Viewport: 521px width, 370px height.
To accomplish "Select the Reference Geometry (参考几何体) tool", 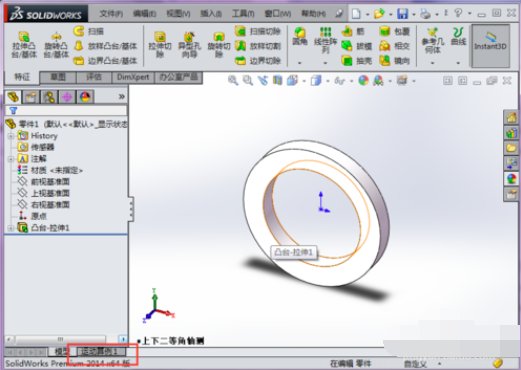I will 433,41.
